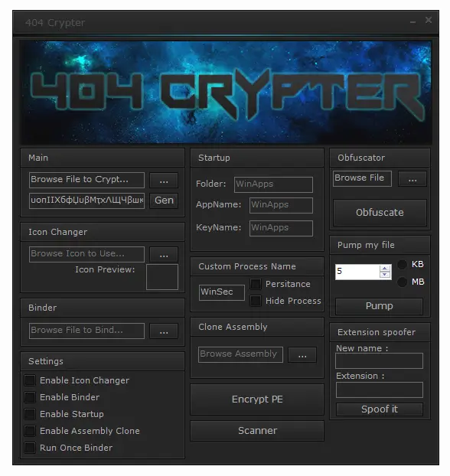Click the Main section header
The image size is (450, 476).
pos(103,158)
